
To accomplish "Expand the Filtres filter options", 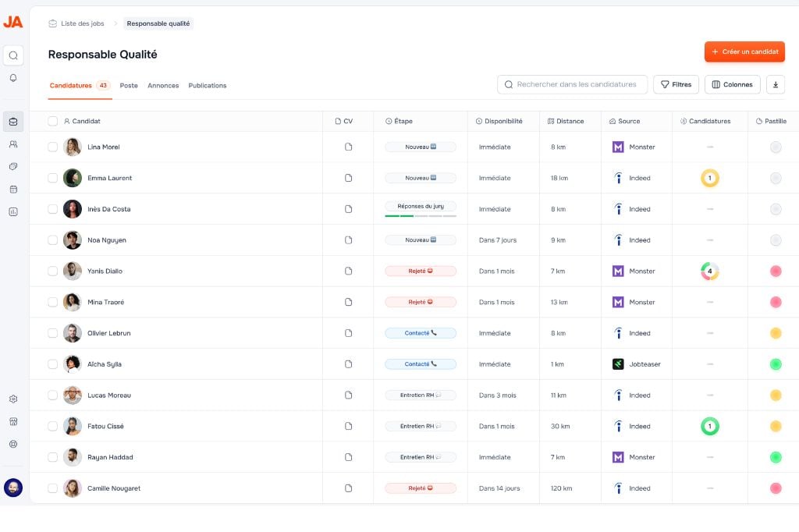I will pyautogui.click(x=675, y=84).
